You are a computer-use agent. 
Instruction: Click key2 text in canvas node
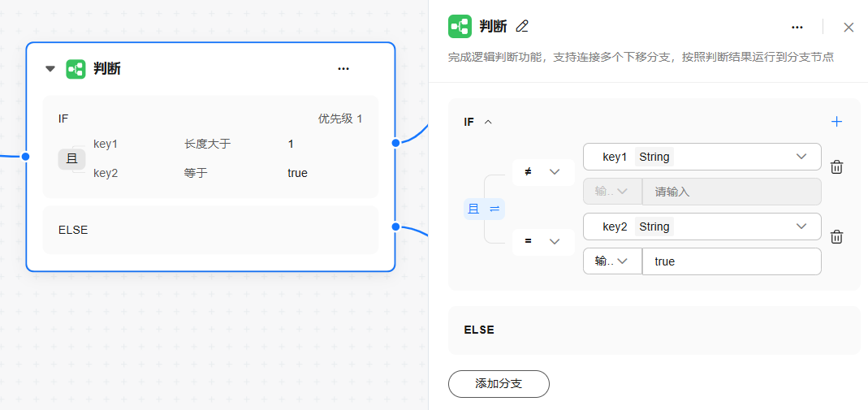(x=106, y=173)
